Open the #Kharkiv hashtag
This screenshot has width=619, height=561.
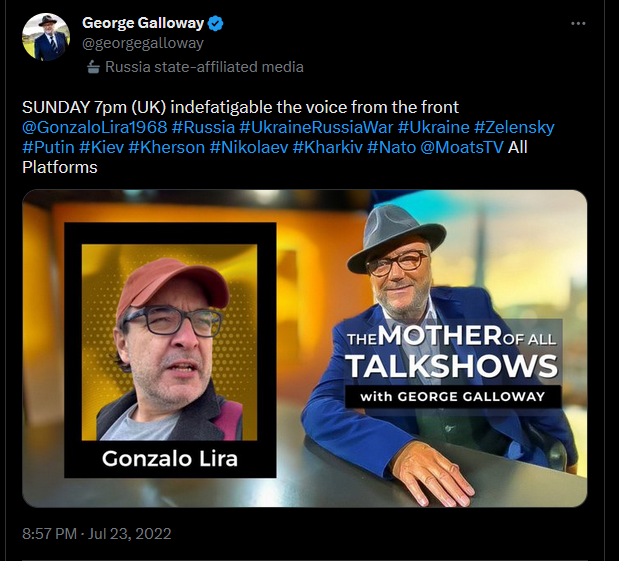tap(328, 148)
